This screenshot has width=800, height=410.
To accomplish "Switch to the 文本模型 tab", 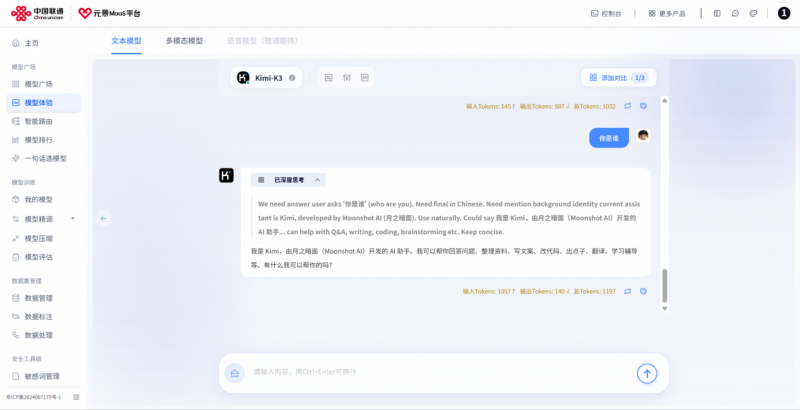I will [126, 41].
